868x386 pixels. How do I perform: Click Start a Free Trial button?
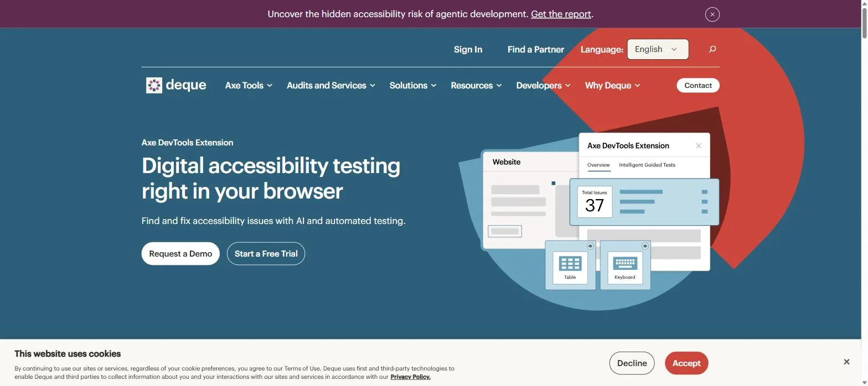tap(266, 254)
